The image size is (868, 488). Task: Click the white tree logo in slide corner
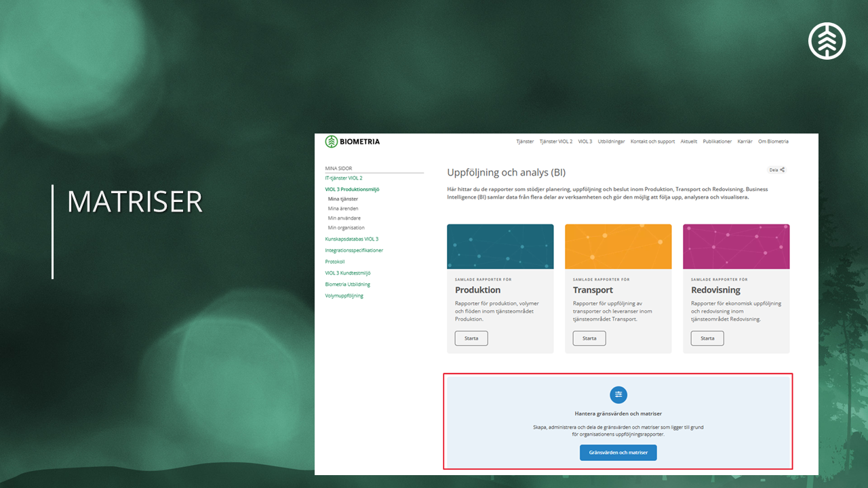tap(827, 41)
